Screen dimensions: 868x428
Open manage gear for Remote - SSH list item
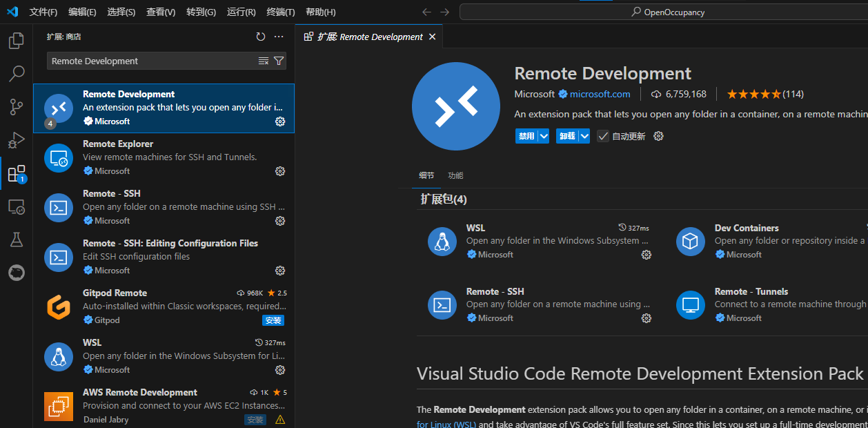pos(280,221)
